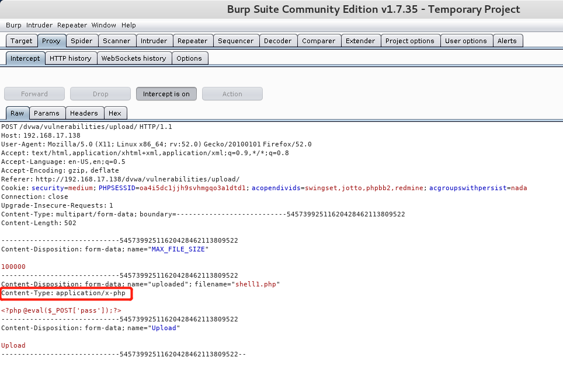Click the shell1.php filename

pos(256,284)
